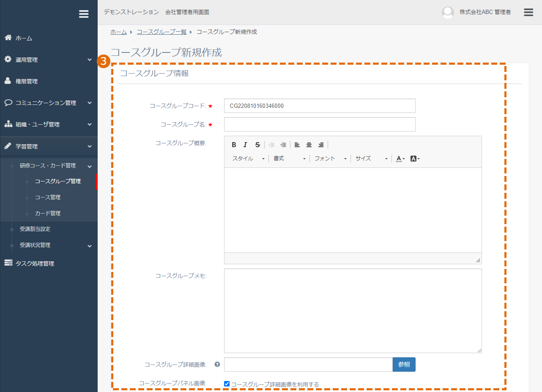This screenshot has height=392, width=542.
Task: Apply strikethrough formatting in editor
Action: [x=257, y=145]
